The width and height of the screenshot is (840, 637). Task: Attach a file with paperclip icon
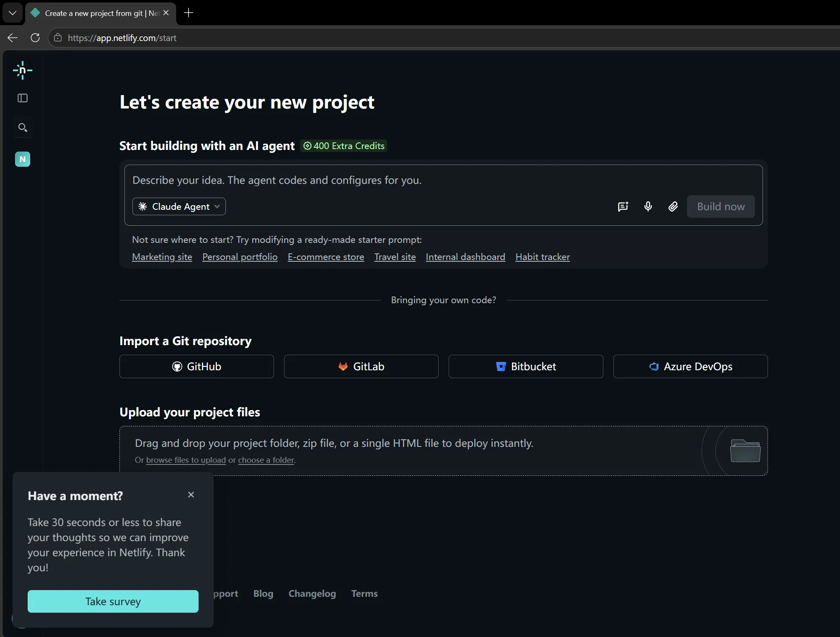pos(673,206)
